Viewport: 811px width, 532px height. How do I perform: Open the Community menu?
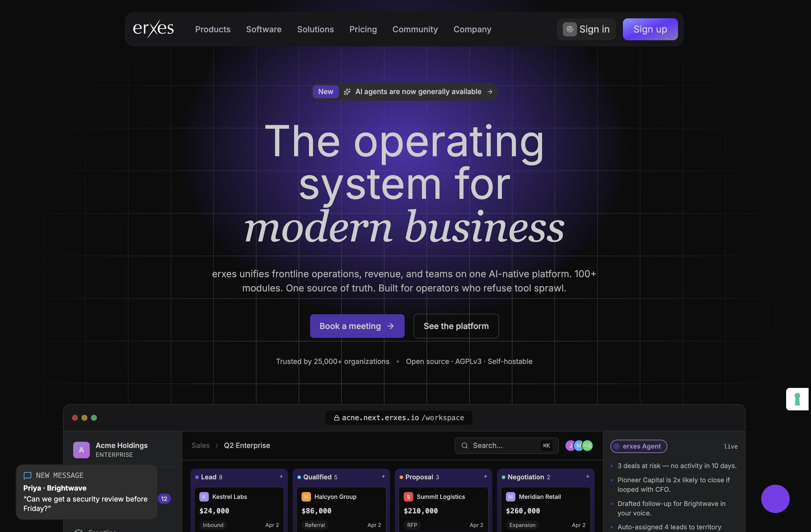coord(415,29)
